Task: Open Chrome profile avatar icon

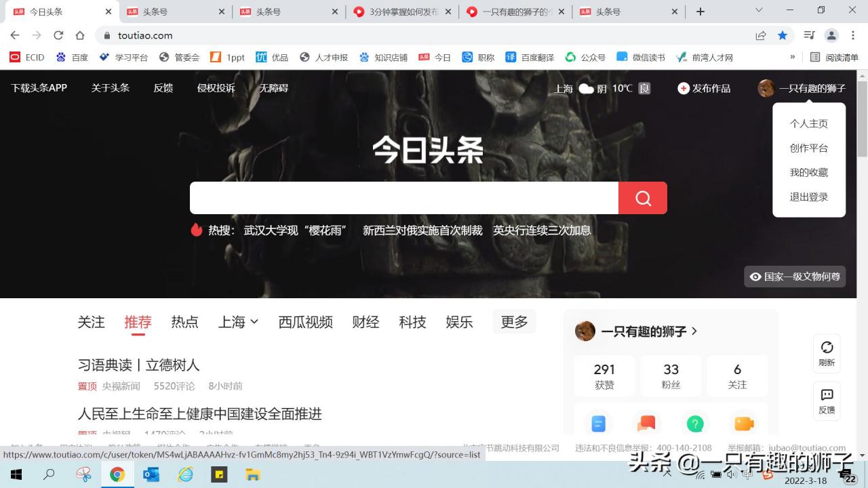Action: click(831, 35)
